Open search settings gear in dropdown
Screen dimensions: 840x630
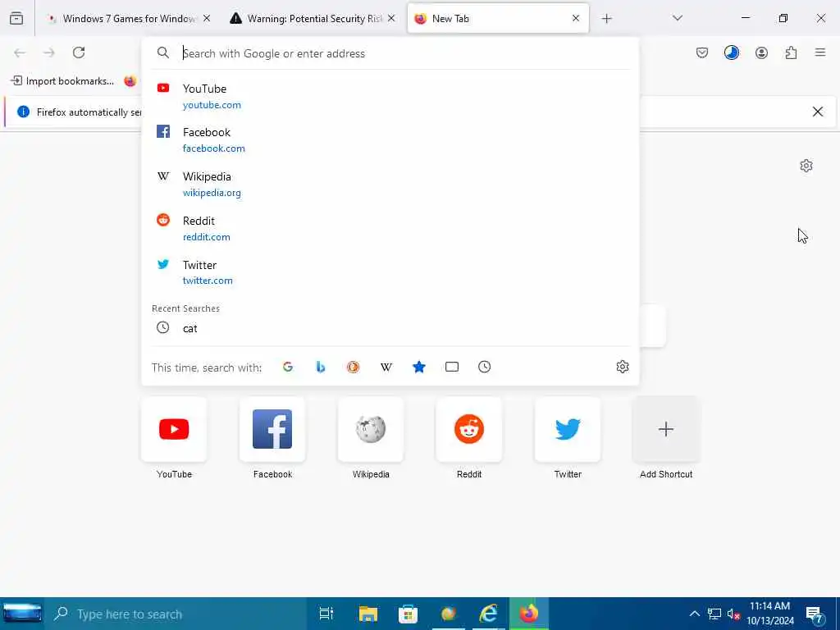622,367
